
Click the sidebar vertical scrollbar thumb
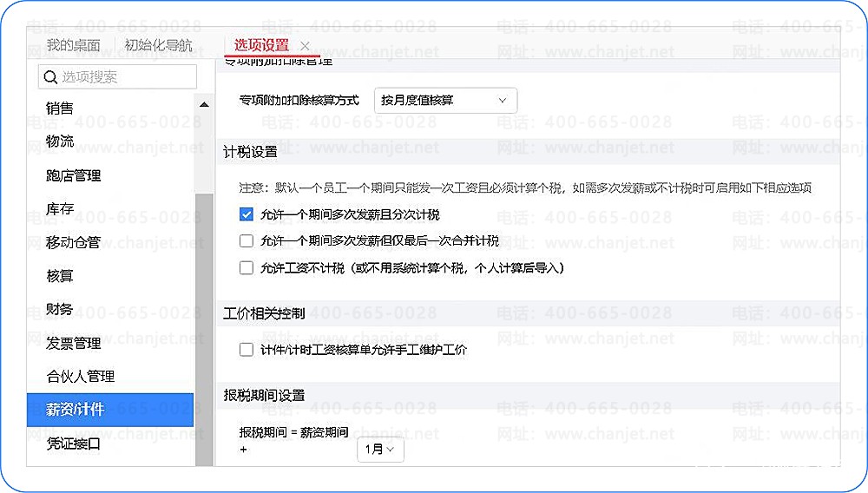204,329
